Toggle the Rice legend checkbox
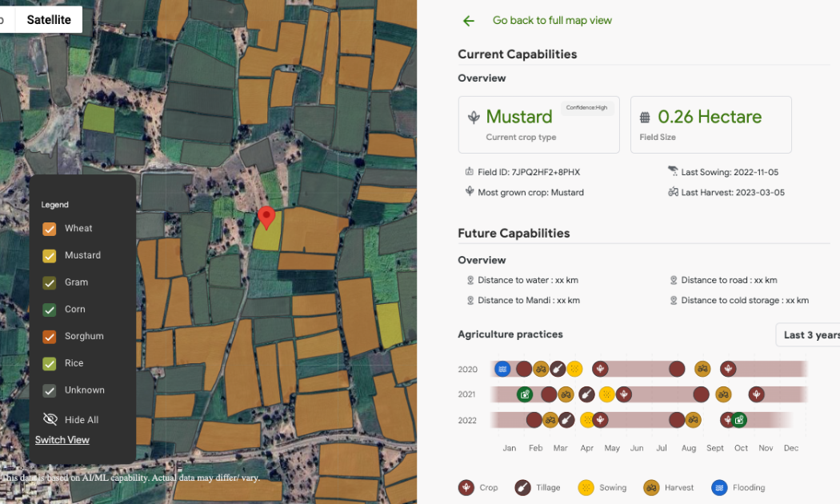 tap(50, 364)
